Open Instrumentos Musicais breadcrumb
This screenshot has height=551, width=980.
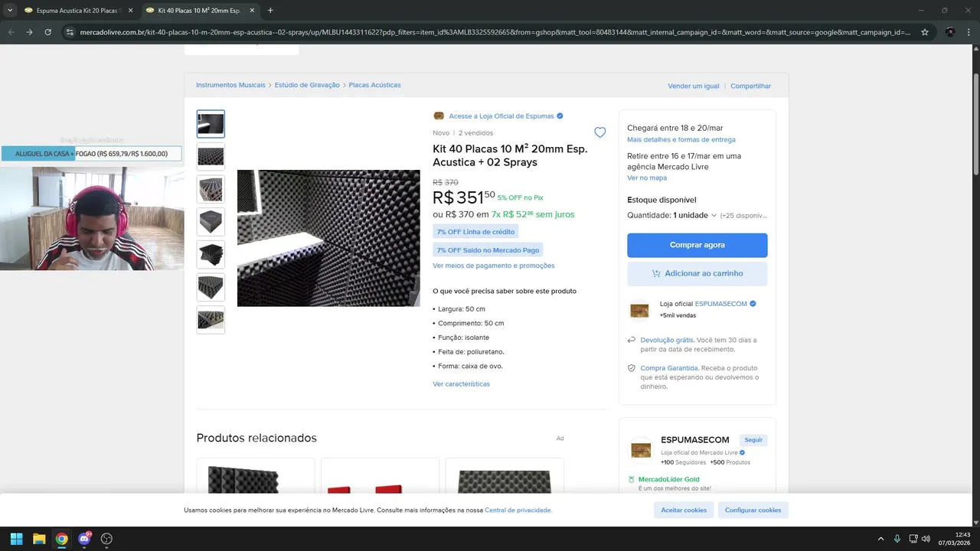(x=230, y=85)
